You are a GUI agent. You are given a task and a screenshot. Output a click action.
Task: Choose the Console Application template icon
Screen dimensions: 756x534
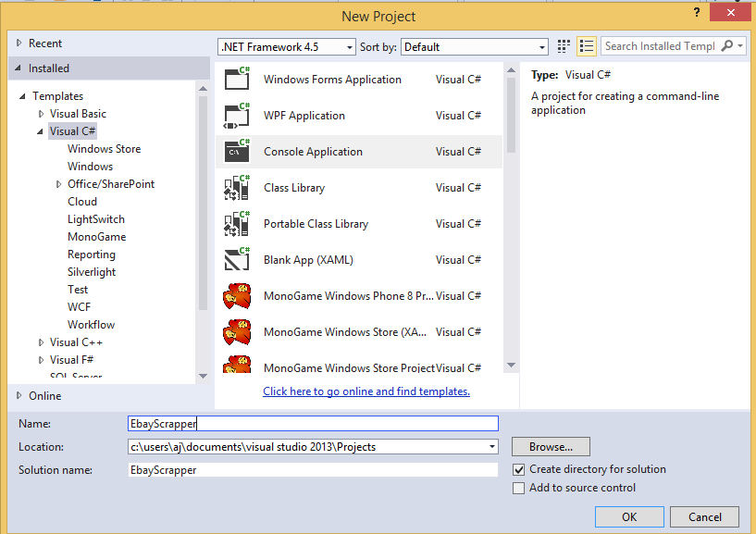237,151
